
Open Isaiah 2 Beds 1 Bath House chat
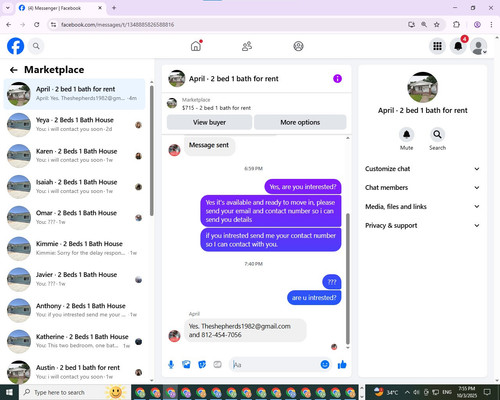coord(75,187)
